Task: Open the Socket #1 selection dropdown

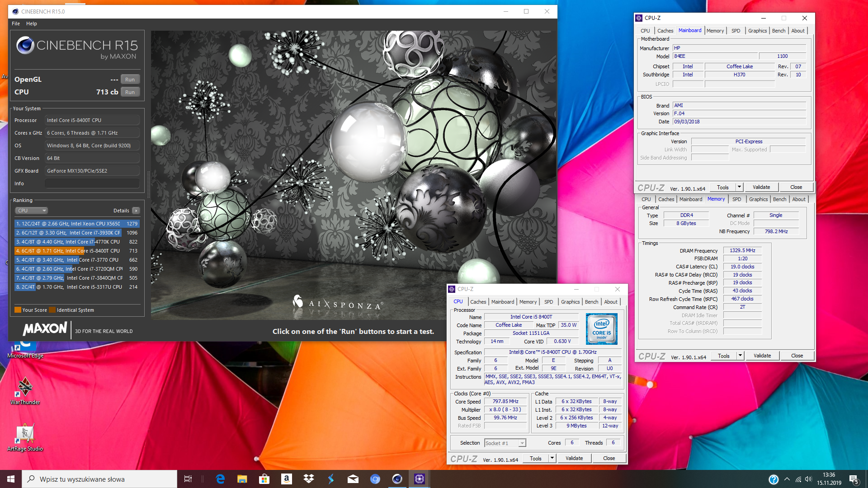Action: (505, 443)
